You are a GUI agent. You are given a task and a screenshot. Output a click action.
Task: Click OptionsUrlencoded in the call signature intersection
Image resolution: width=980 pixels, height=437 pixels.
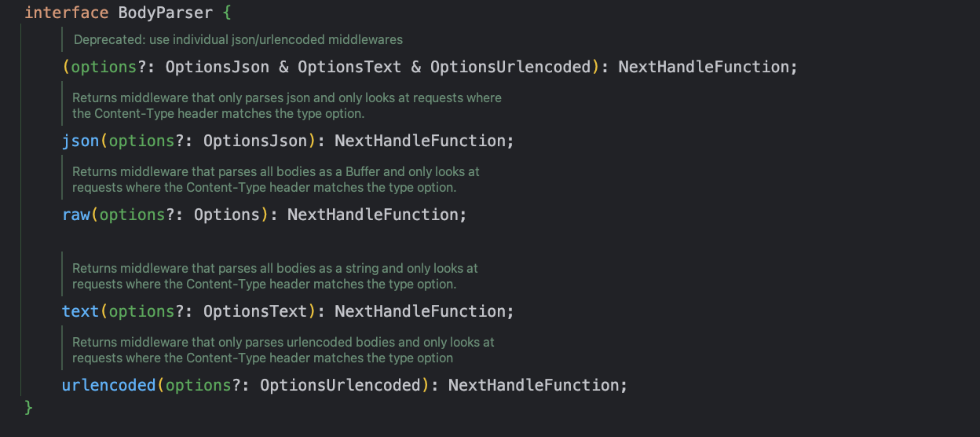coord(510,67)
